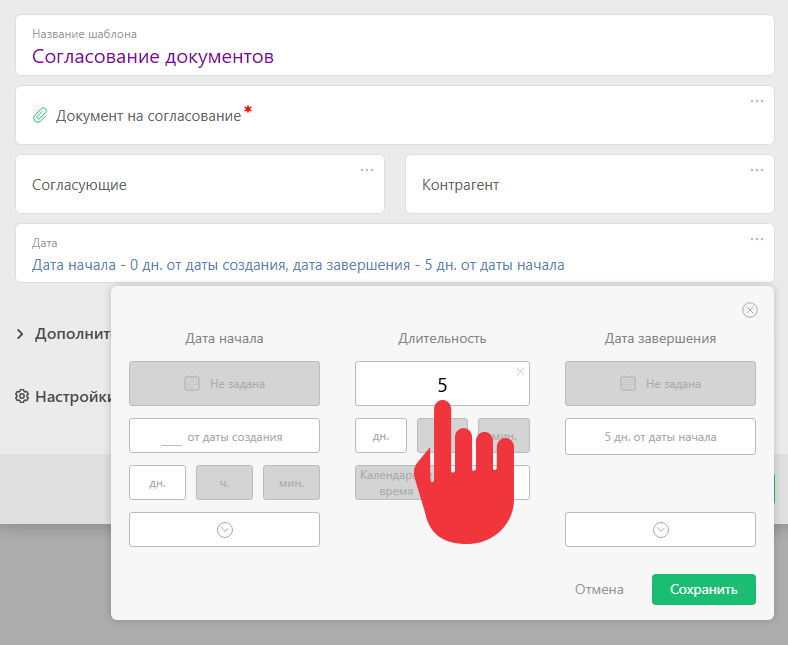Click the Название шаблона label

coord(84,34)
